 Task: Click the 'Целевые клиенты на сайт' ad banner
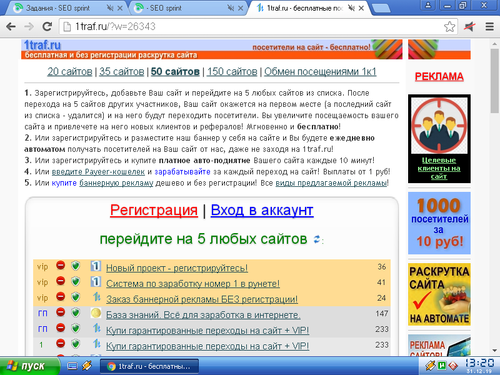[x=439, y=139]
